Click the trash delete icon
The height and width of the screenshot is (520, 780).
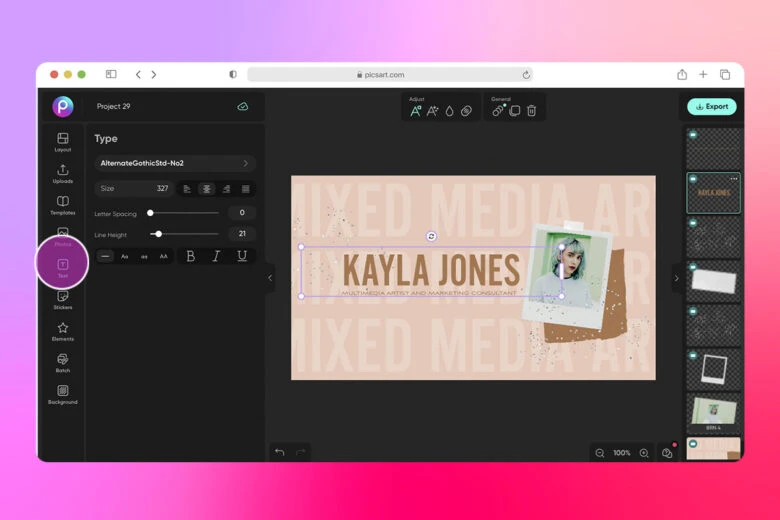531,111
